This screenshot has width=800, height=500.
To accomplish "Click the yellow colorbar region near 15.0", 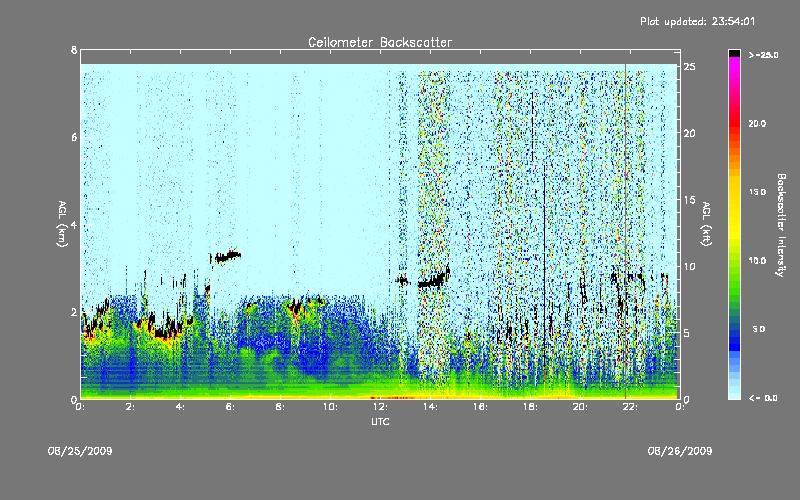I will (x=734, y=192).
